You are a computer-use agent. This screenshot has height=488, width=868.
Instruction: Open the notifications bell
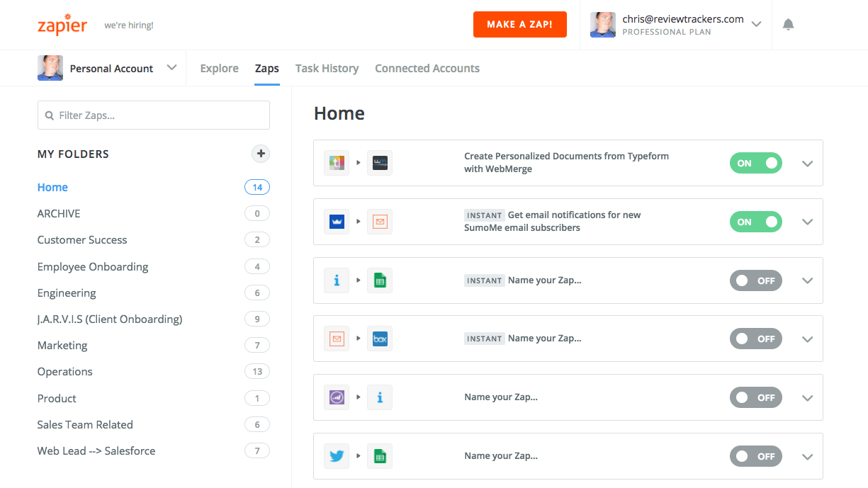[788, 25]
